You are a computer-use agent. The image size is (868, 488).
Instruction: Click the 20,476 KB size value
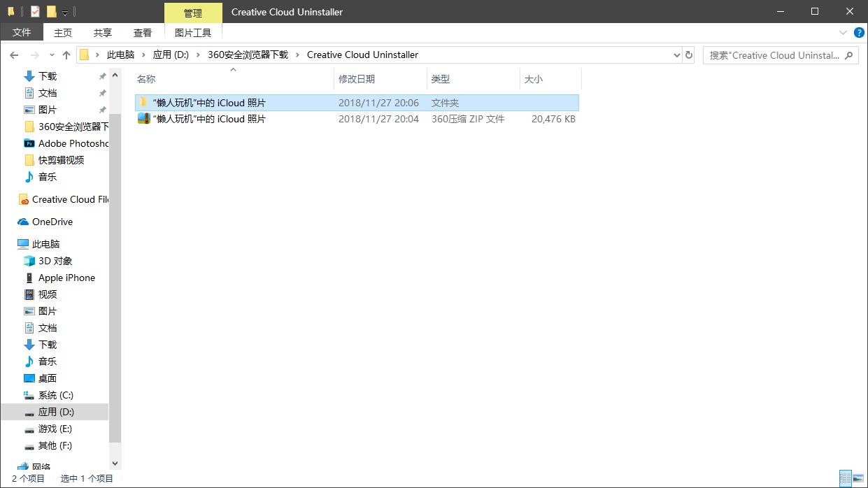pyautogui.click(x=553, y=119)
